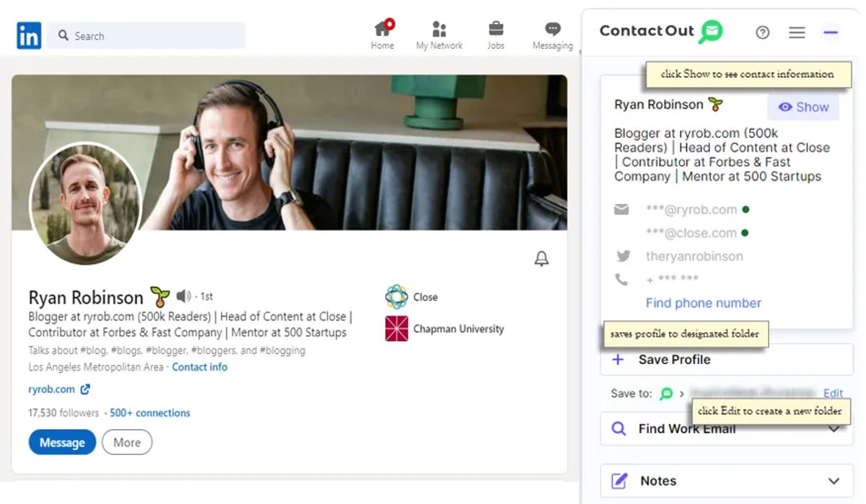The height and width of the screenshot is (504, 866).
Task: Click the Message button
Action: 62,443
